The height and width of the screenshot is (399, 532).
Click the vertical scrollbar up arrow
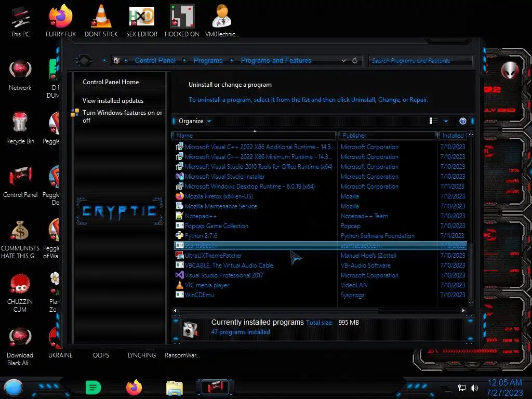471,134
